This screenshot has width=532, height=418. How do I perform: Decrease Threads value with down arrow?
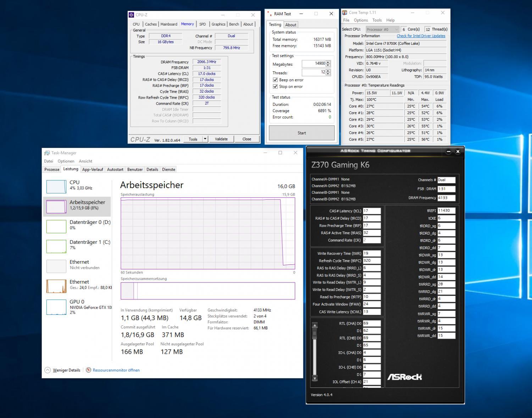pyautogui.click(x=328, y=74)
